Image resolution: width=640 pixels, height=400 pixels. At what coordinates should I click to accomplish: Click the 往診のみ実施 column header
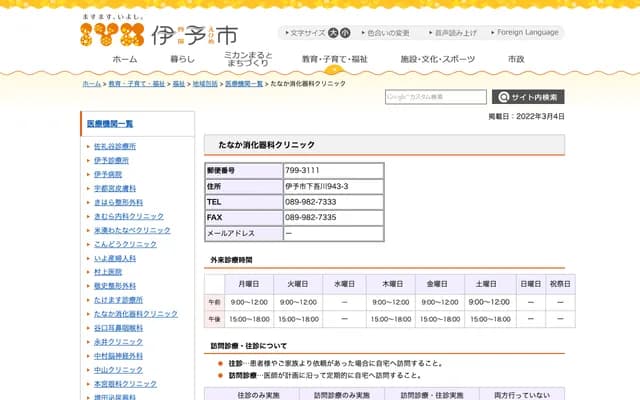258,395
